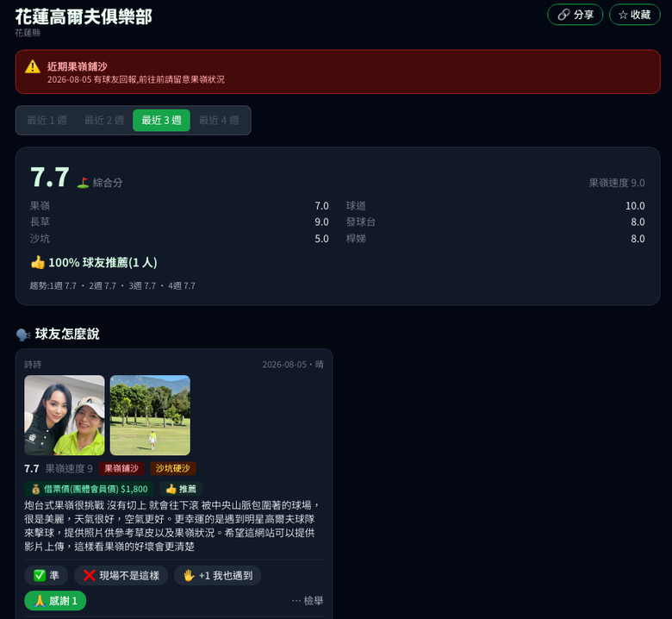The height and width of the screenshot is (619, 672).
Task: Click the 感謝 1 thanks button
Action: (x=55, y=601)
